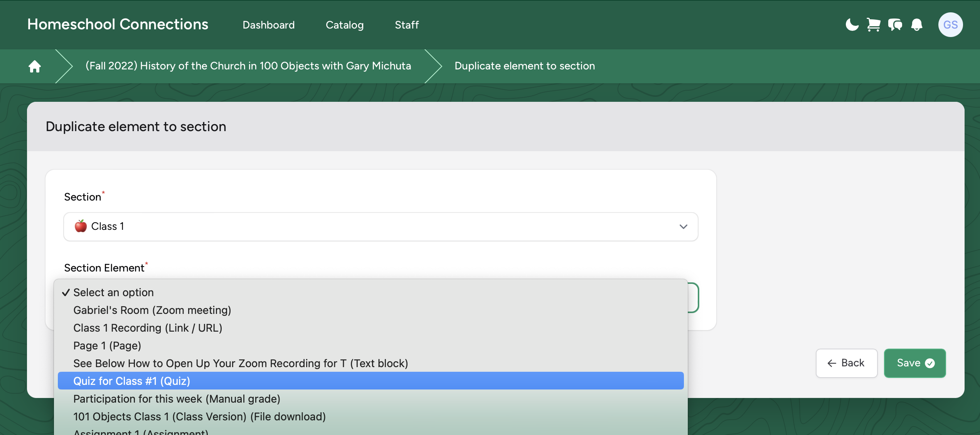Open the Staff menu item
Image resolution: width=980 pixels, height=435 pixels.
coord(407,25)
